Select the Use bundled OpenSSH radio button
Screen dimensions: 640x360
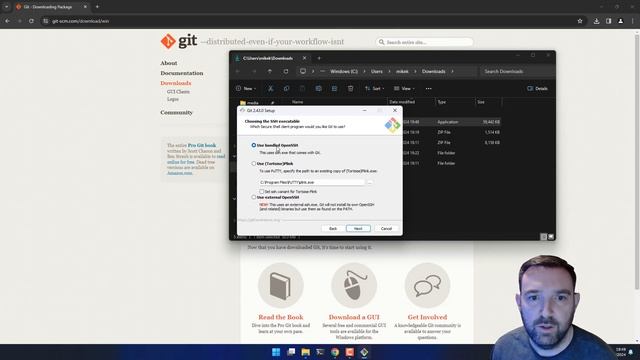[x=254, y=145]
